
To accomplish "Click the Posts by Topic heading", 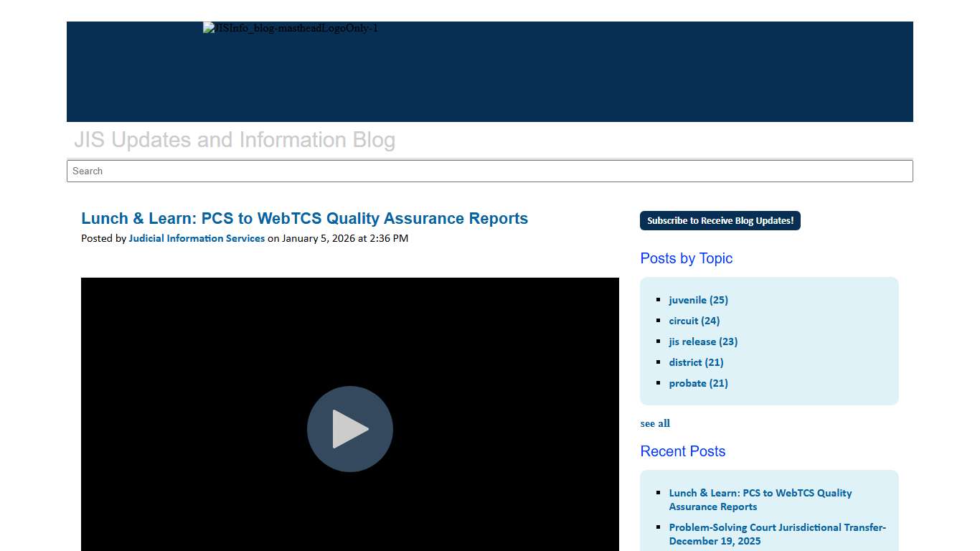I will pos(686,258).
